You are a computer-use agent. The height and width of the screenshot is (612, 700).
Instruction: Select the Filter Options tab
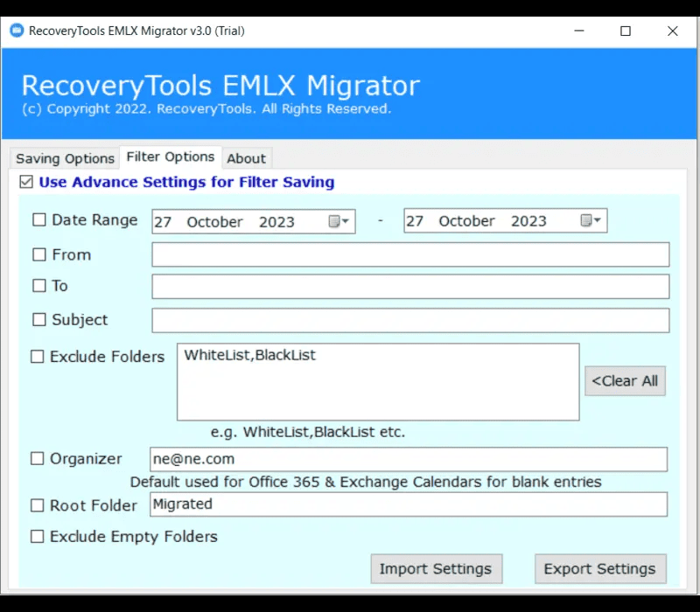171,157
